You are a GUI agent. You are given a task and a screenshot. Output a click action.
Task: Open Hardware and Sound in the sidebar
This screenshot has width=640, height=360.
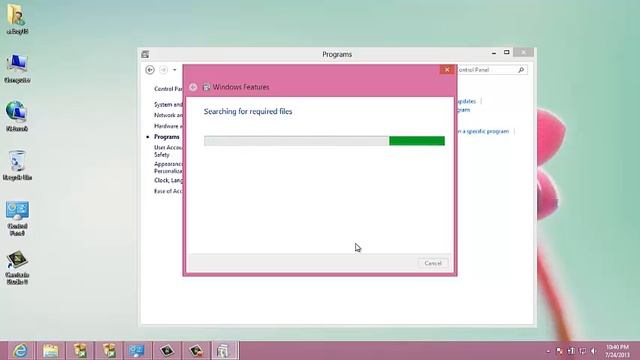click(168, 126)
